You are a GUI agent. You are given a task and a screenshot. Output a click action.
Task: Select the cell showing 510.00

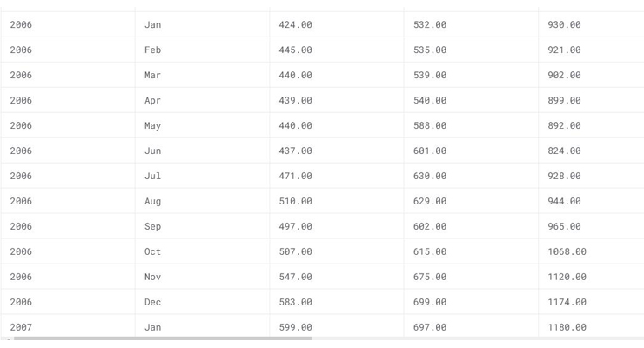337,202
